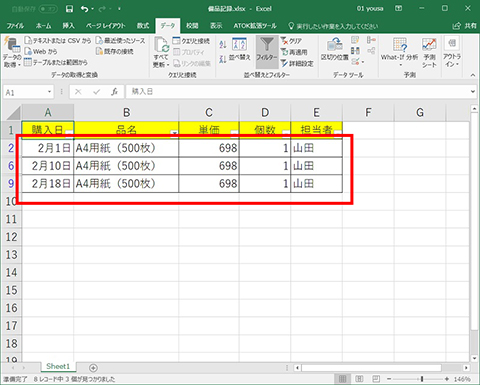Click the Undo arrow icon

85,9
